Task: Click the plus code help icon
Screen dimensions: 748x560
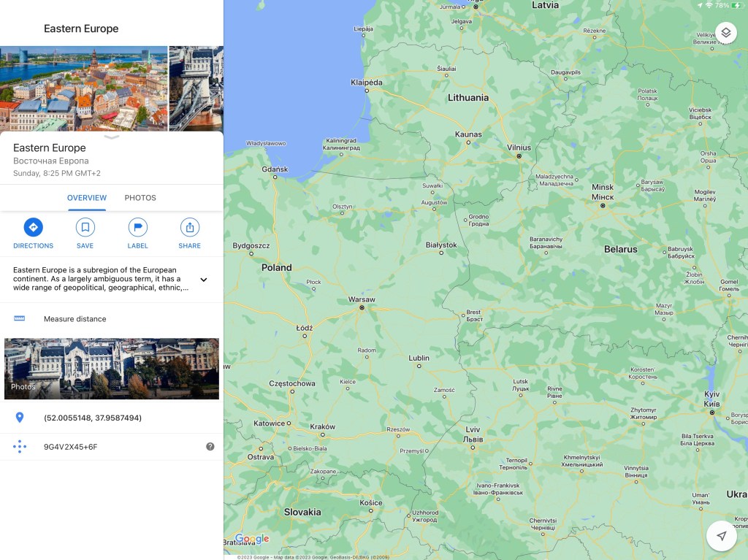Action: (x=210, y=447)
